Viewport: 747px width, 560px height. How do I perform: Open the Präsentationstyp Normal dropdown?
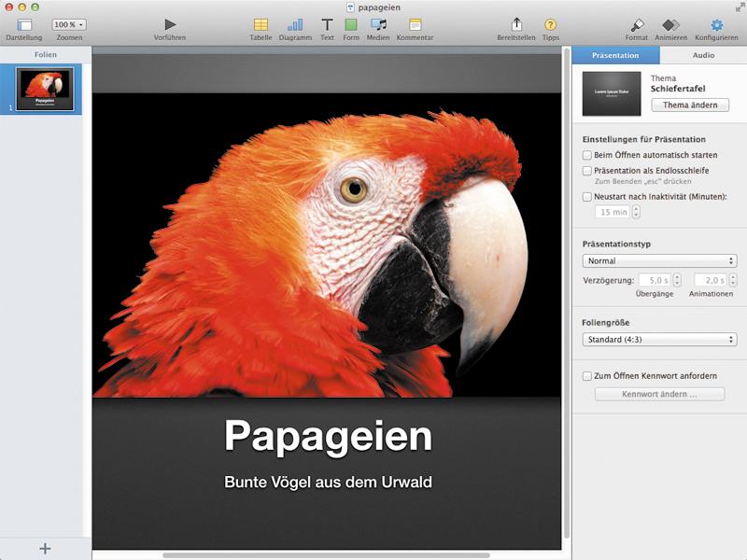659,261
